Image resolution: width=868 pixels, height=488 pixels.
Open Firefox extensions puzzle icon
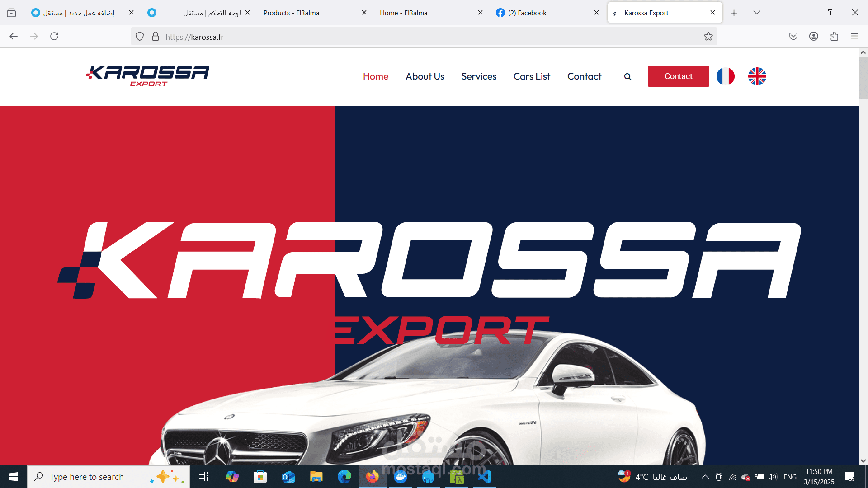(834, 37)
